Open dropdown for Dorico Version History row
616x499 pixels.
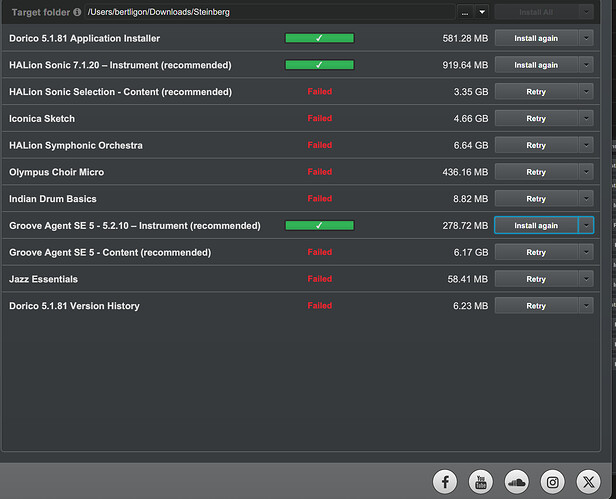click(x=586, y=305)
